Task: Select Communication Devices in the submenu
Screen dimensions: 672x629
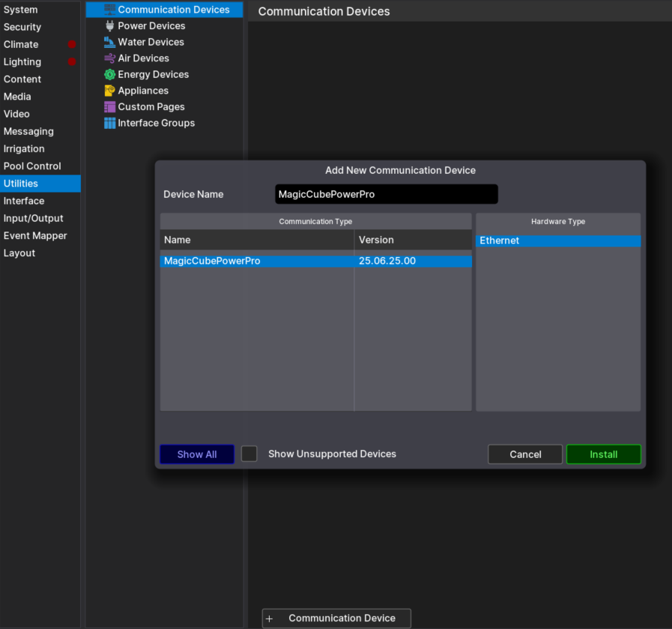Action: click(165, 10)
